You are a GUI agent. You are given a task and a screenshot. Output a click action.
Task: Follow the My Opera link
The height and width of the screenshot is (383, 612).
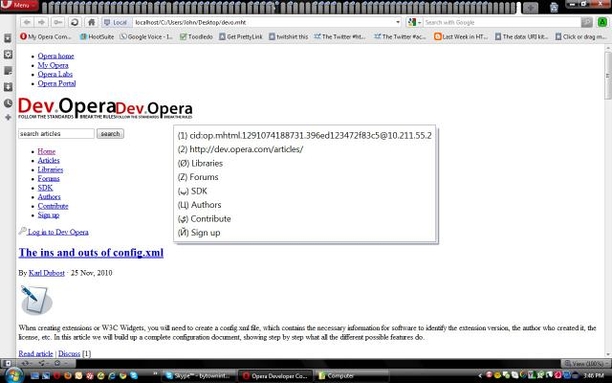(53, 65)
